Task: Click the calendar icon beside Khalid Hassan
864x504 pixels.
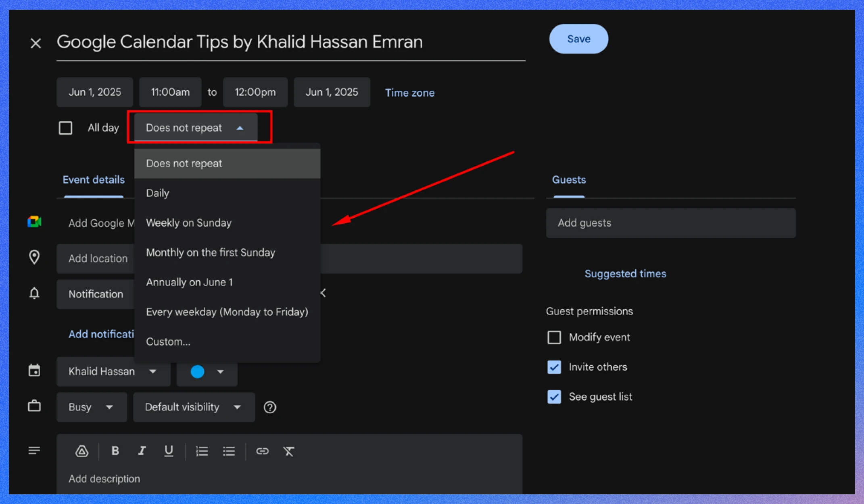Action: (34, 370)
